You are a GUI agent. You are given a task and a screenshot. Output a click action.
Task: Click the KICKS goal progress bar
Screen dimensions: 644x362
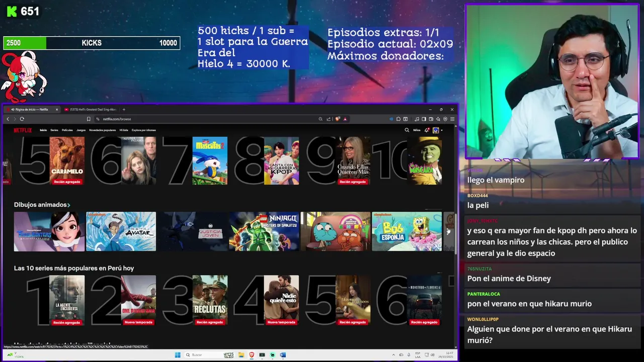(x=92, y=43)
